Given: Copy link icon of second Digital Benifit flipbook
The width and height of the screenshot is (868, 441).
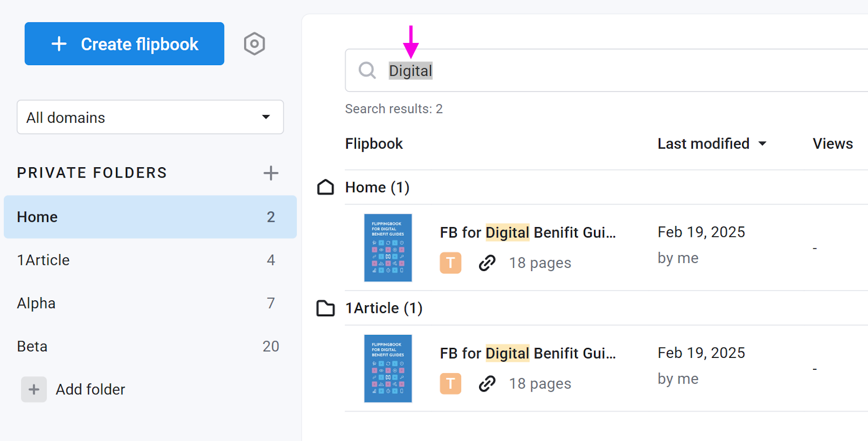Looking at the screenshot, I should 487,383.
